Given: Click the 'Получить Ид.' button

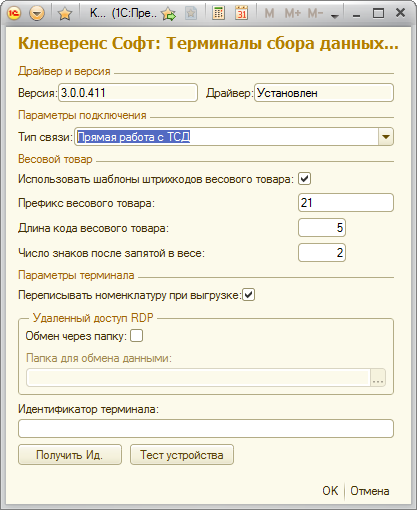Looking at the screenshot, I should [70, 455].
